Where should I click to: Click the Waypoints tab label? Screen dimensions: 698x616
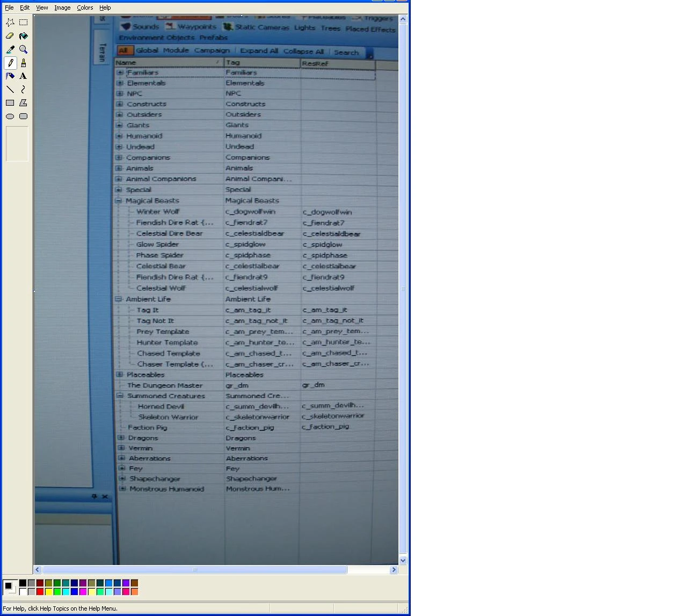click(x=197, y=26)
